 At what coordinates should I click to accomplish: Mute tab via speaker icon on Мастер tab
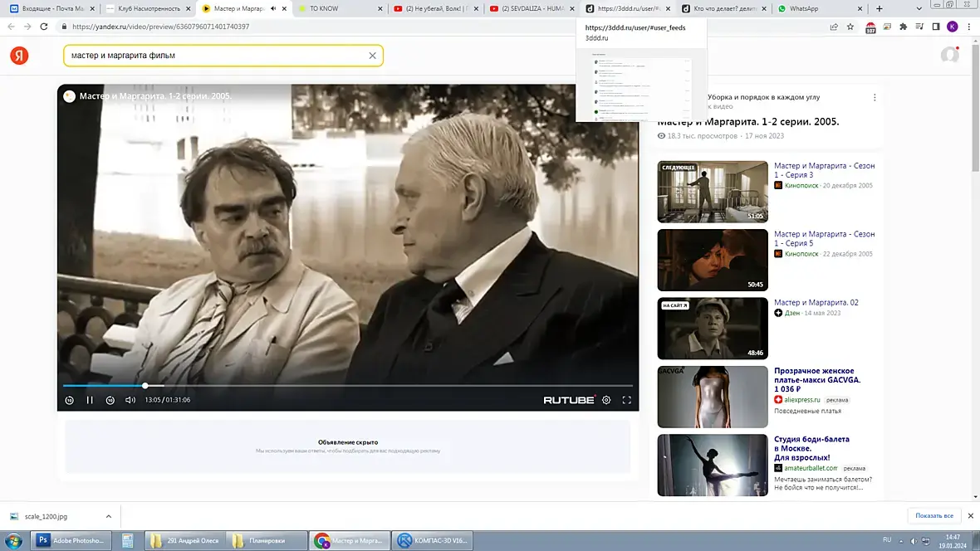click(273, 9)
